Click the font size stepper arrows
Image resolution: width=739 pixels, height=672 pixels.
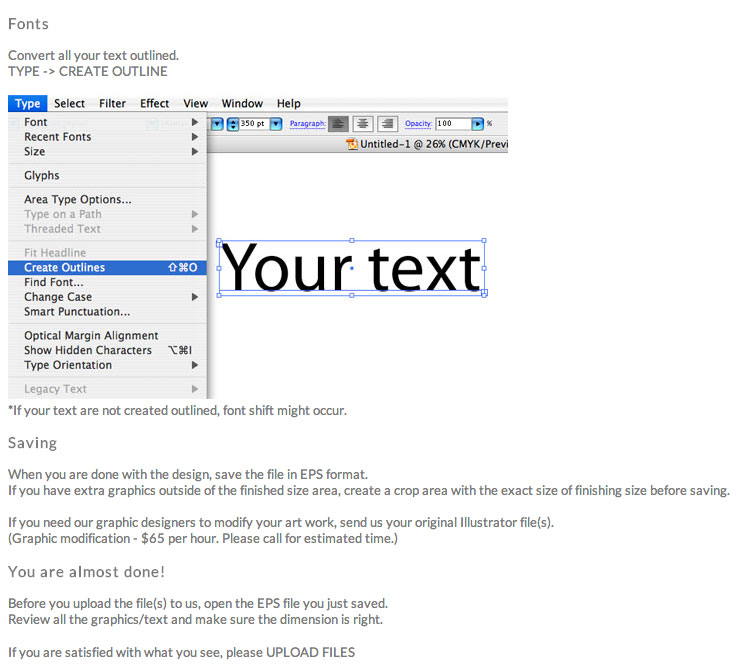[x=232, y=124]
